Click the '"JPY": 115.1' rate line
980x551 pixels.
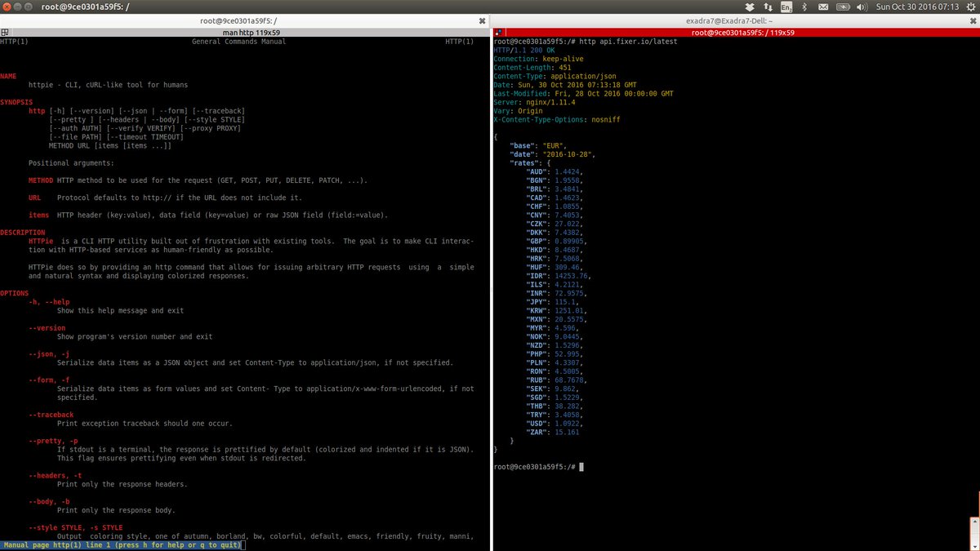click(x=554, y=302)
